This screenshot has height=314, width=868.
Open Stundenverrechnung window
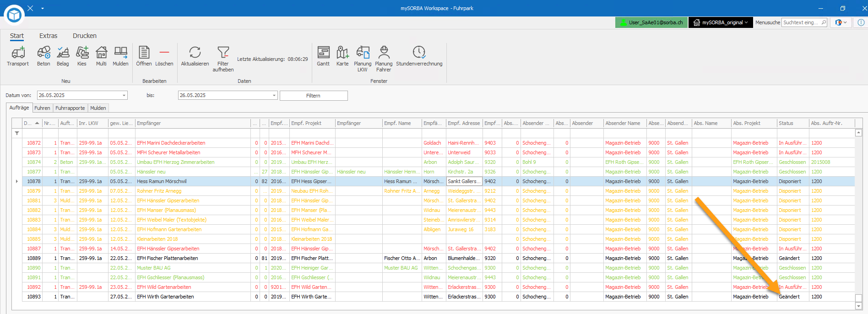[x=419, y=56]
